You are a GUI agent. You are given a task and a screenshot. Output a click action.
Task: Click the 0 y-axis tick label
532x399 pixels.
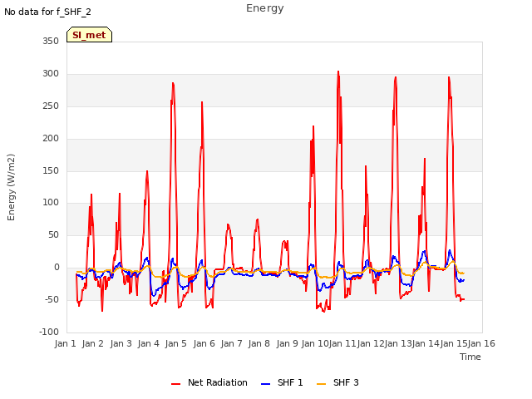pyautogui.click(x=57, y=268)
